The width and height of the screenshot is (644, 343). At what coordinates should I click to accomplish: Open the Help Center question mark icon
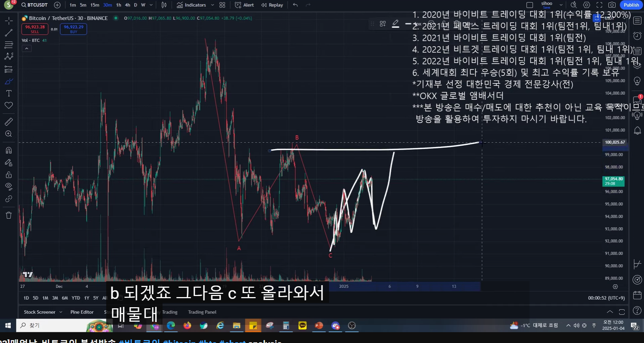[x=637, y=310]
